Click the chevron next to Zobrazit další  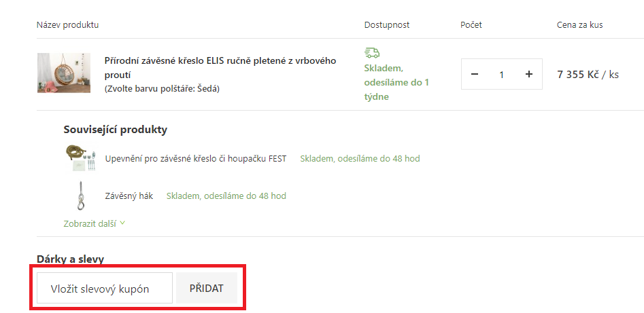pos(122,223)
